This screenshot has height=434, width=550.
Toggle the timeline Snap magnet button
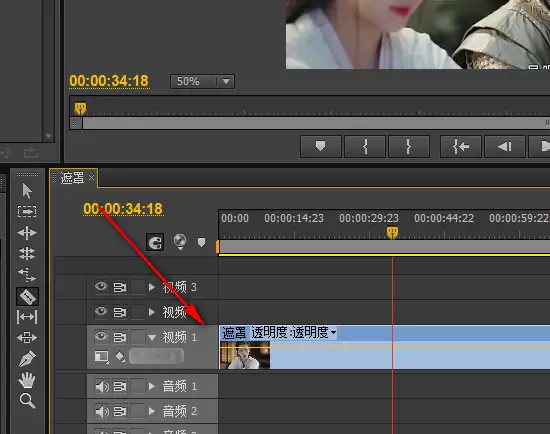[x=155, y=242]
